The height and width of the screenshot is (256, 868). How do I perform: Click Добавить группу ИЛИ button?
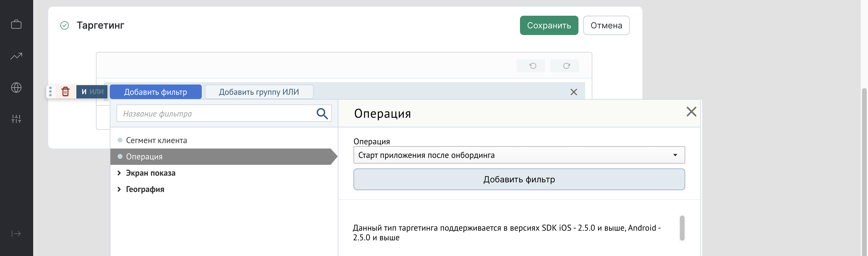coord(259,92)
